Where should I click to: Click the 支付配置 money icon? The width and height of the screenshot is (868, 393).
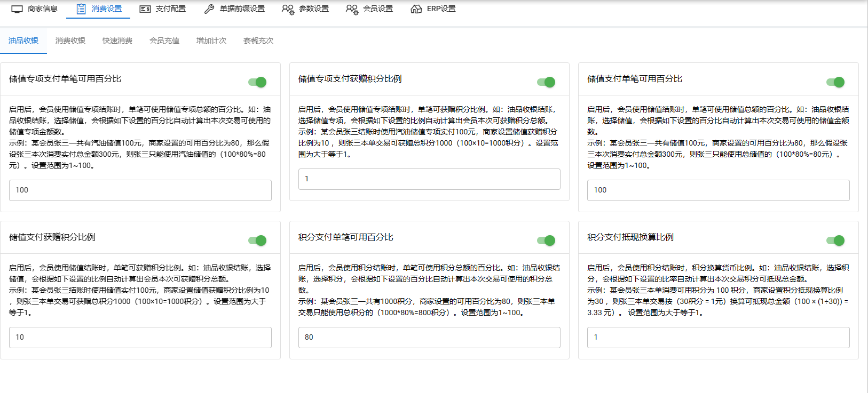pyautogui.click(x=145, y=9)
